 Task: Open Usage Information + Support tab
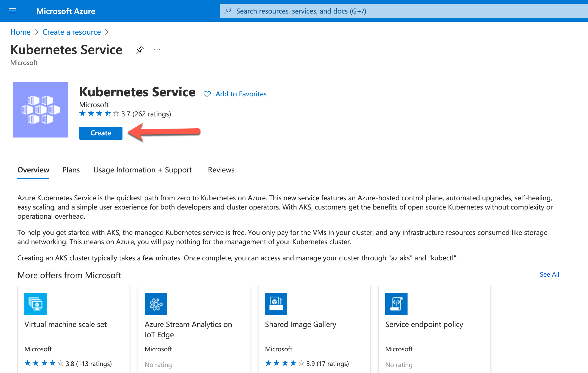point(143,170)
